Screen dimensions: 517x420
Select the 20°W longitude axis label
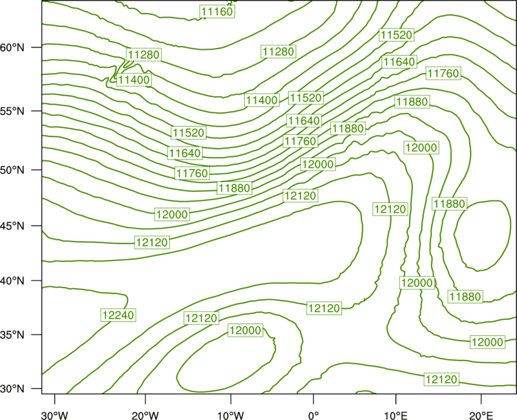point(145,415)
